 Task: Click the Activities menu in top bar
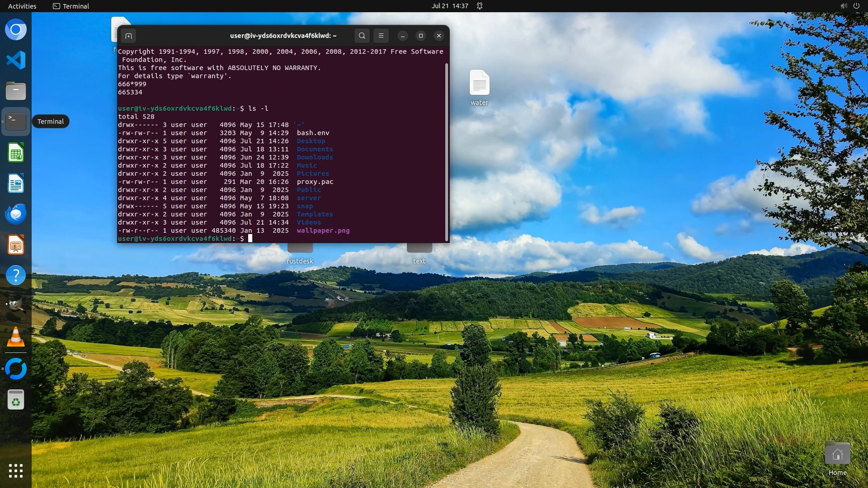22,6
